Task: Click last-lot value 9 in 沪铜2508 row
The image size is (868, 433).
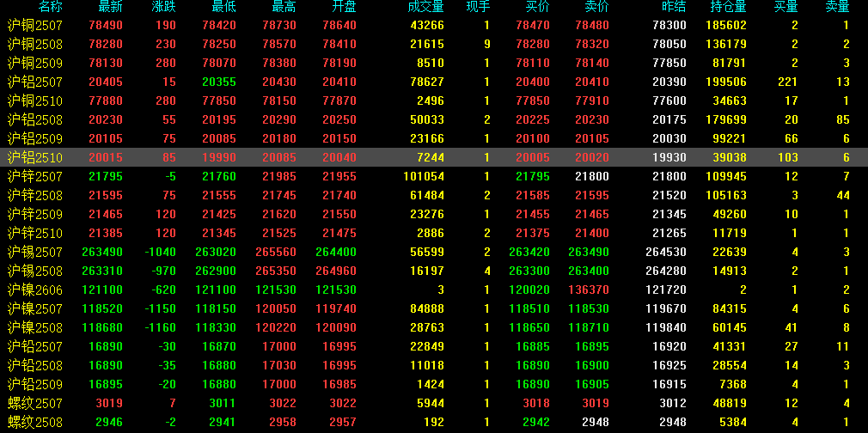Action: pyautogui.click(x=486, y=45)
